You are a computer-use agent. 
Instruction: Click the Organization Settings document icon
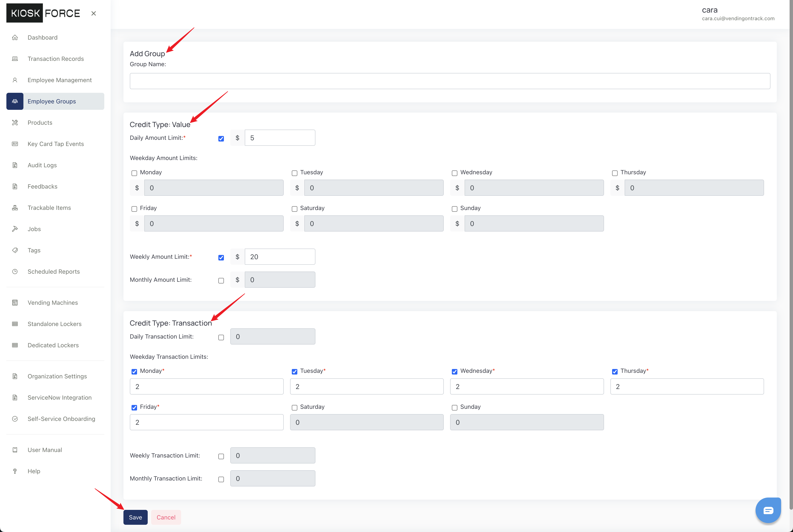coord(15,376)
